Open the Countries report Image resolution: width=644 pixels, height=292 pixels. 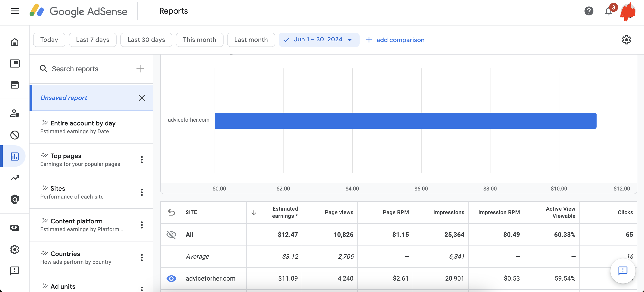(91, 258)
